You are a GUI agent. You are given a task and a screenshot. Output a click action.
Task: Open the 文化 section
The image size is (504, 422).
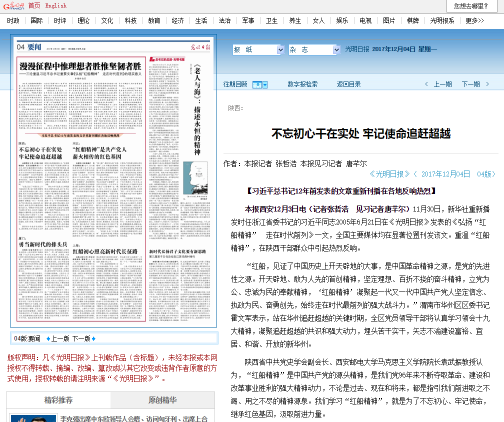click(x=107, y=20)
